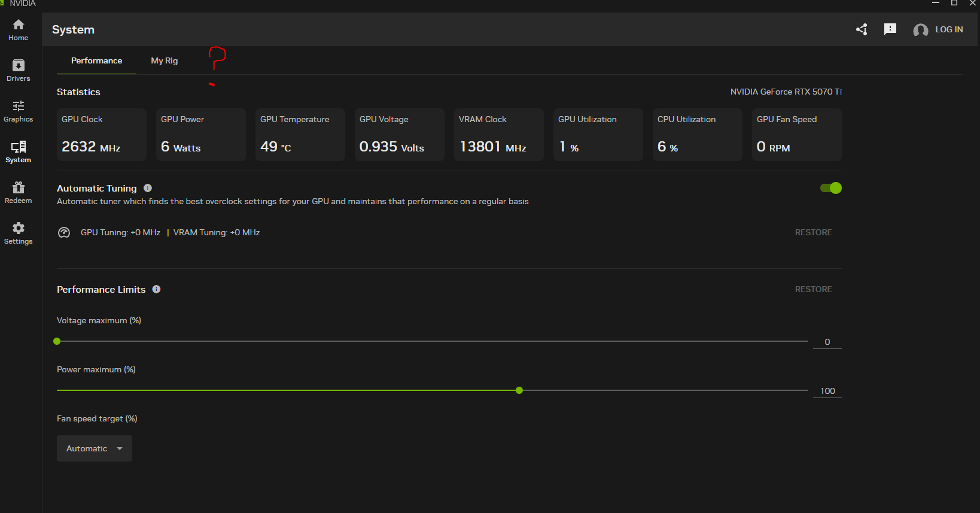Click the share icon in header
980x513 pixels.
(862, 29)
